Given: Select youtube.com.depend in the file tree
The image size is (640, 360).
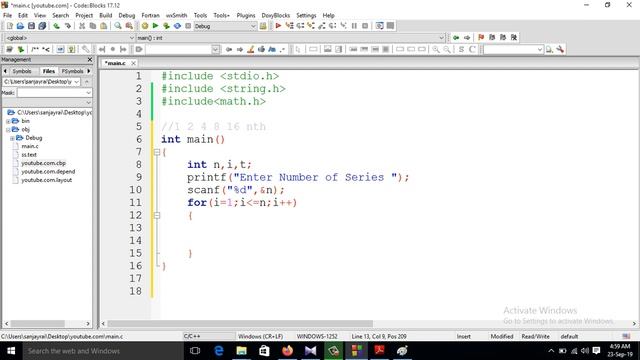Looking at the screenshot, I should [x=48, y=171].
